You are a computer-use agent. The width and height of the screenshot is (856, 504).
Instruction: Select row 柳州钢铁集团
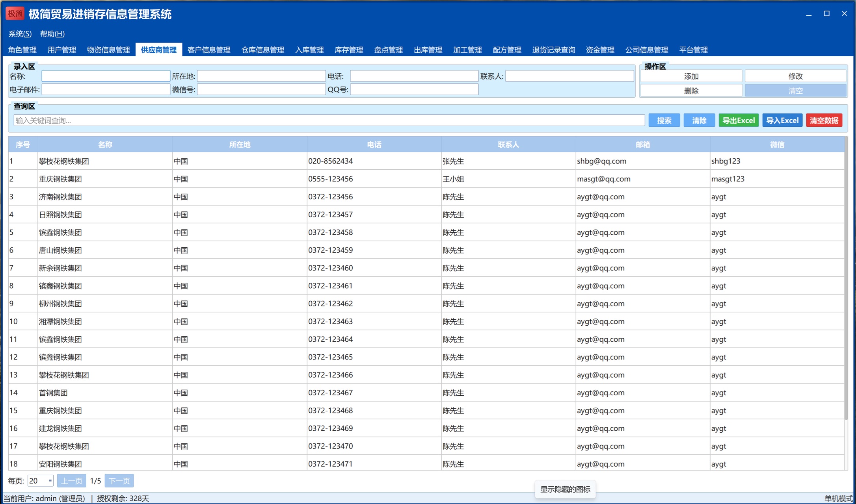click(426, 304)
